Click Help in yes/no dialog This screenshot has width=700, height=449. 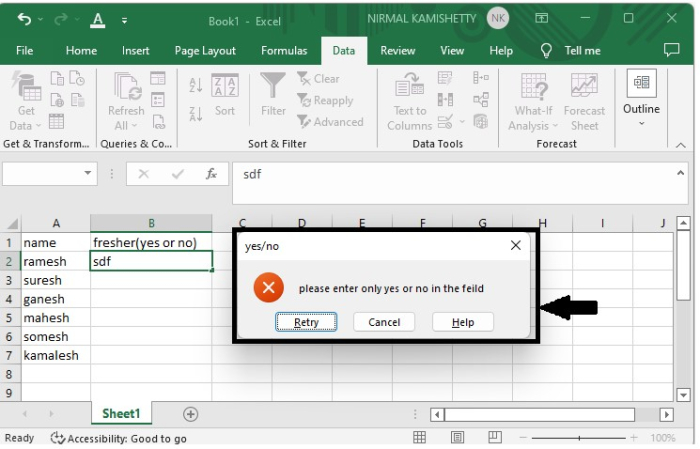(463, 322)
